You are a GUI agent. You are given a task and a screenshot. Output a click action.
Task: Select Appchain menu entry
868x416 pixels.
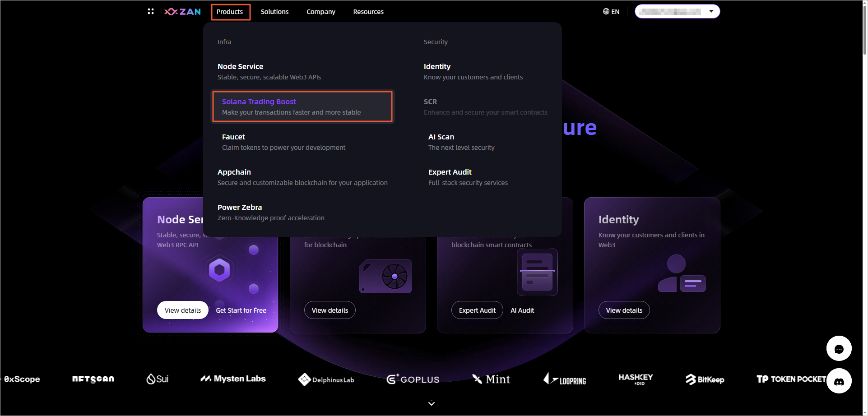[x=302, y=177]
